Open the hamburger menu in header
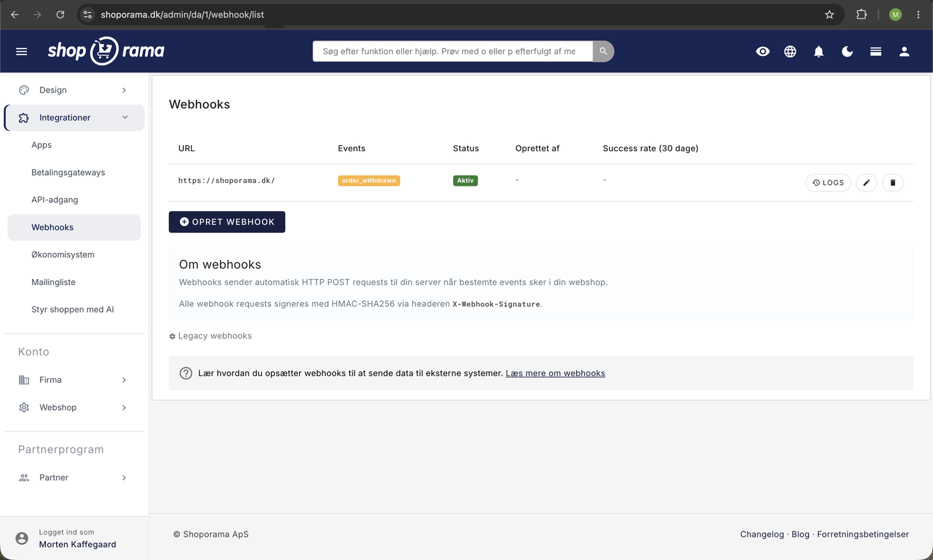933x560 pixels. (21, 51)
